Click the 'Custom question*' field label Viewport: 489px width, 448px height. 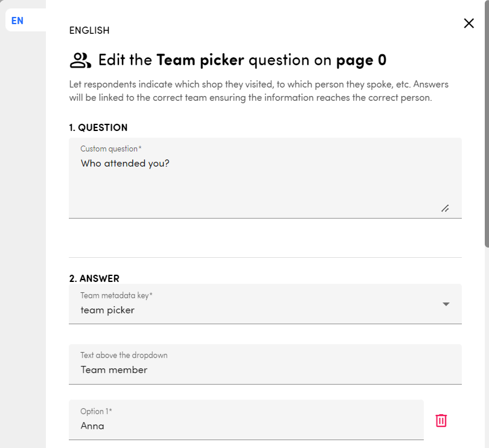coord(111,149)
